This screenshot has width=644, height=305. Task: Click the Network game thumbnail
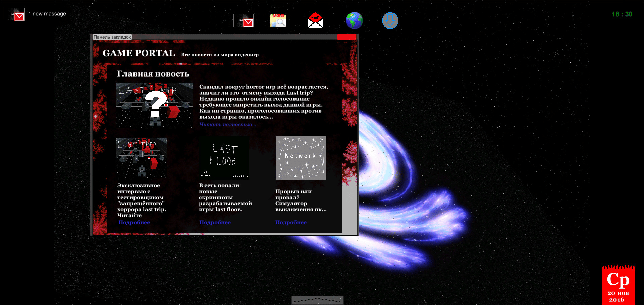301,157
